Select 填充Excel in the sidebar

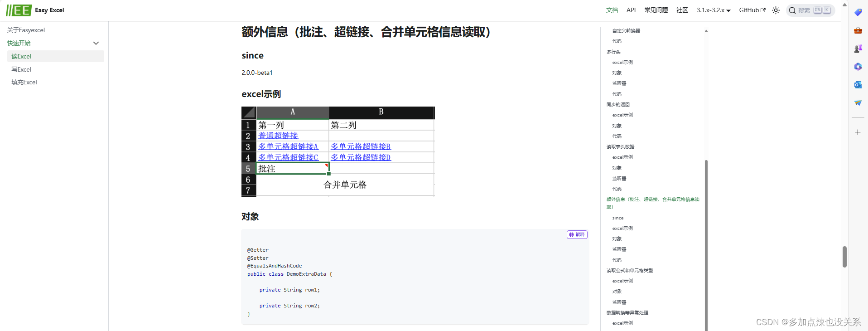[x=24, y=82]
